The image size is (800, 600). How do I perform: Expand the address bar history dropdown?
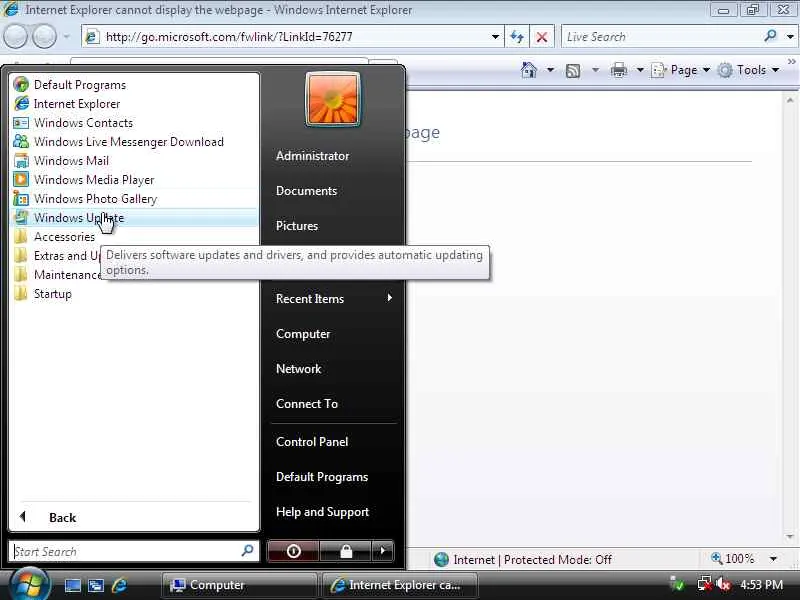(x=495, y=37)
